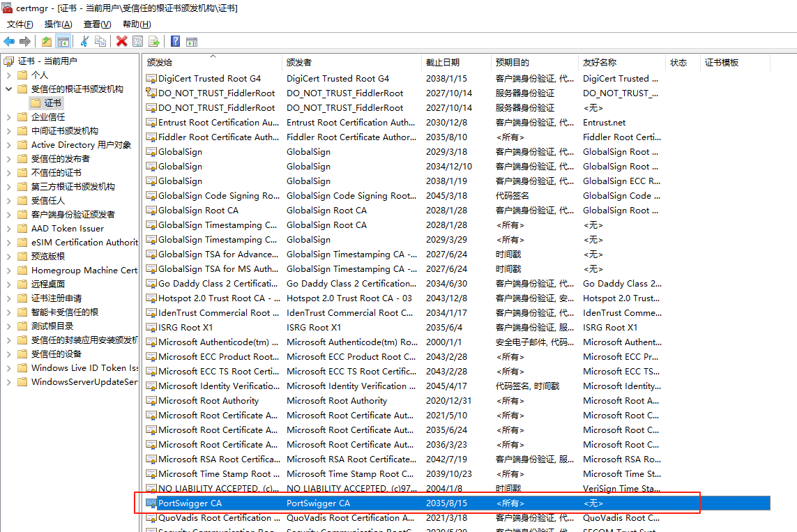Sort by the 友好名称 column header
Viewport: 797px width, 532px height.
pyautogui.click(x=622, y=63)
